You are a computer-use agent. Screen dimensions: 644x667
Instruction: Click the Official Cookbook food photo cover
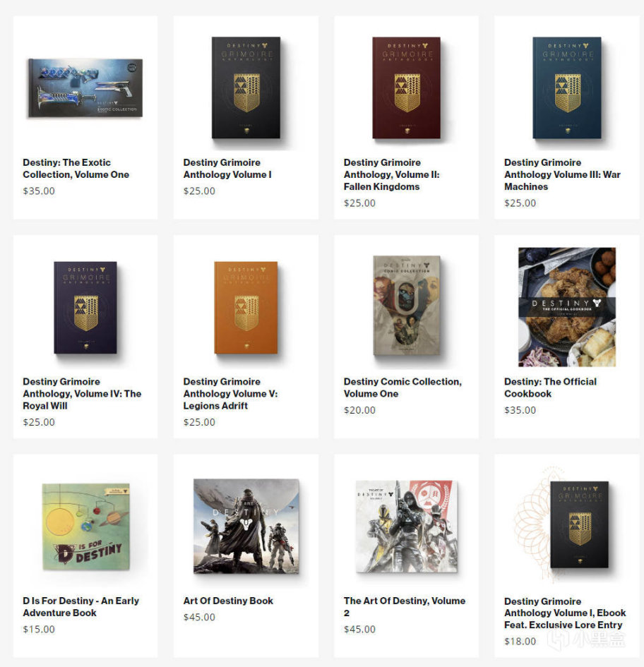coord(567,307)
